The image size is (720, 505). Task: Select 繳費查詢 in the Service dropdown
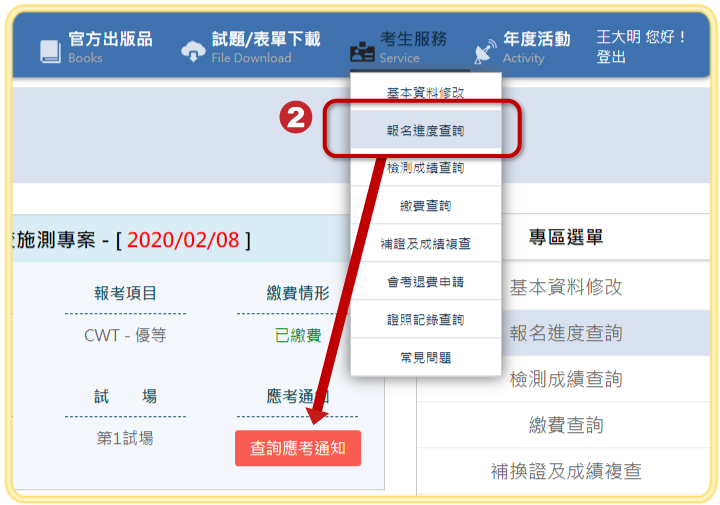click(x=426, y=206)
